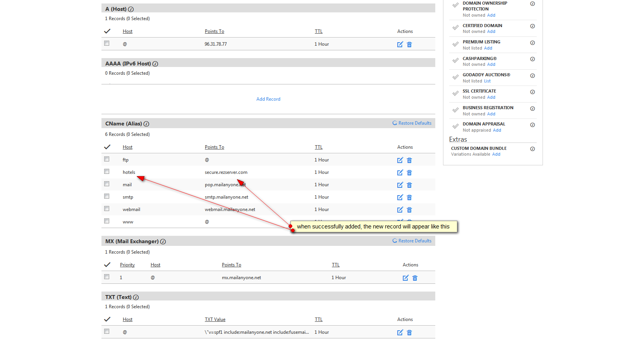Add a Domain Appraisal
The height and width of the screenshot is (345, 644).
click(x=497, y=130)
